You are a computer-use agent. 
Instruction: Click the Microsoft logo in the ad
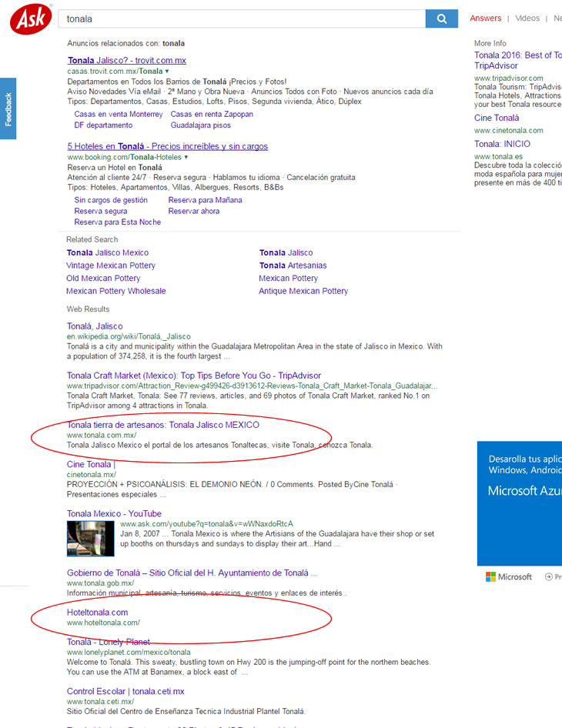point(508,576)
